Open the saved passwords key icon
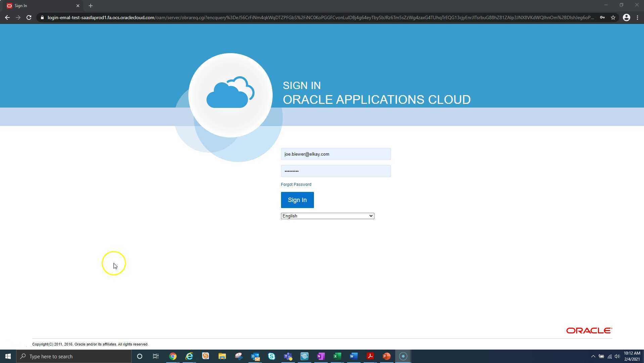644x363 pixels. pos(602,17)
